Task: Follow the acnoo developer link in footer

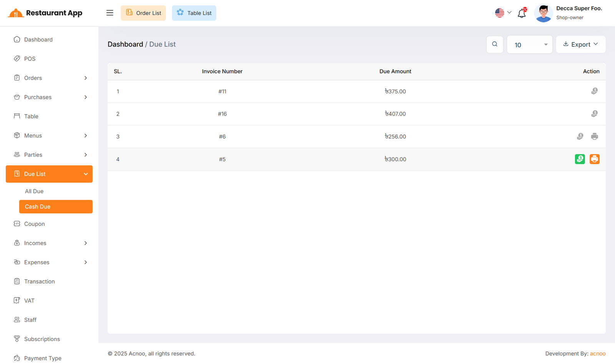Action: coord(597,354)
